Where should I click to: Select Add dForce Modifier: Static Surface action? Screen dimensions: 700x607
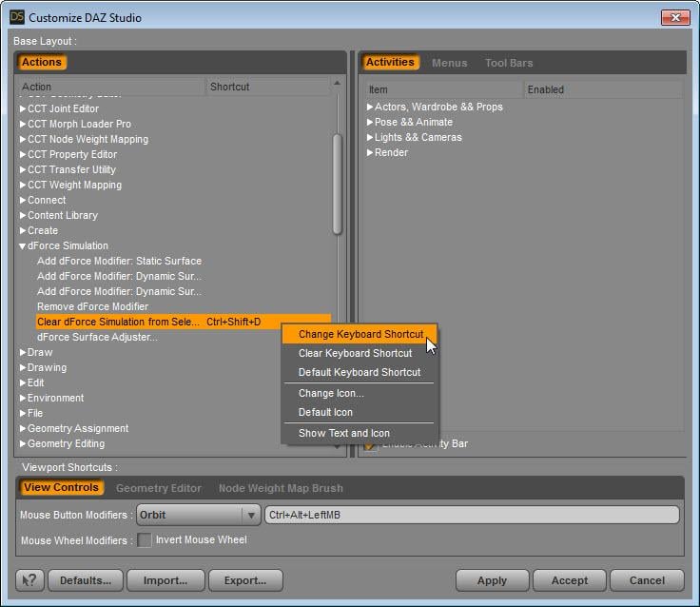click(x=119, y=261)
